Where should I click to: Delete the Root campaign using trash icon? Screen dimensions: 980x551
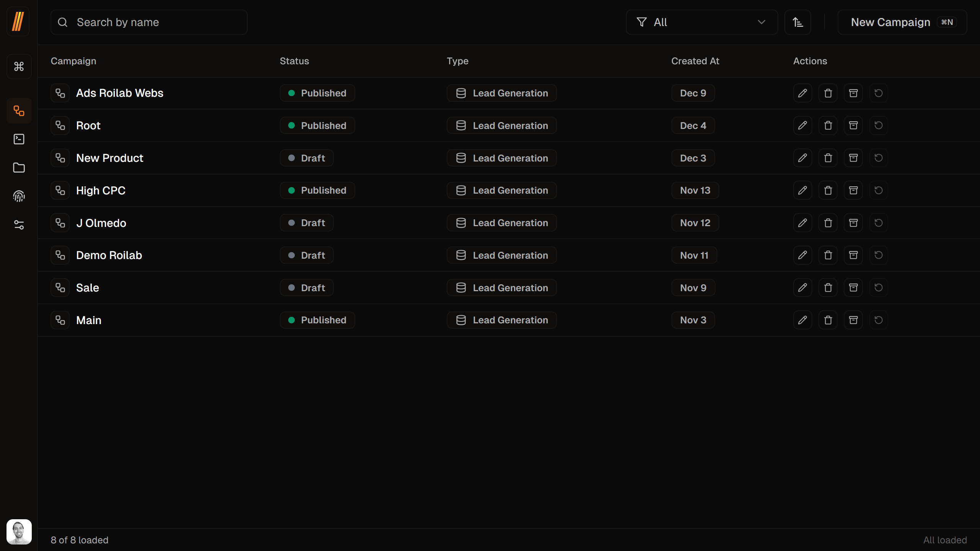pos(828,125)
